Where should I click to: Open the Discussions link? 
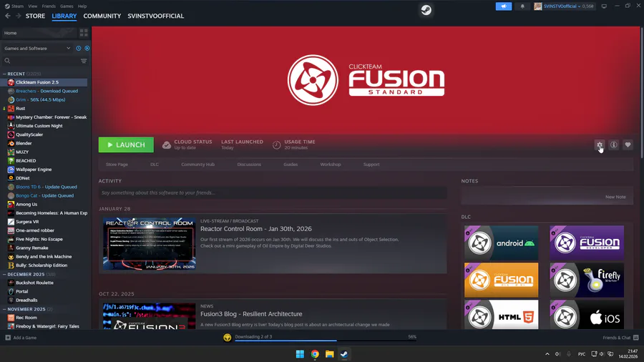point(249,164)
